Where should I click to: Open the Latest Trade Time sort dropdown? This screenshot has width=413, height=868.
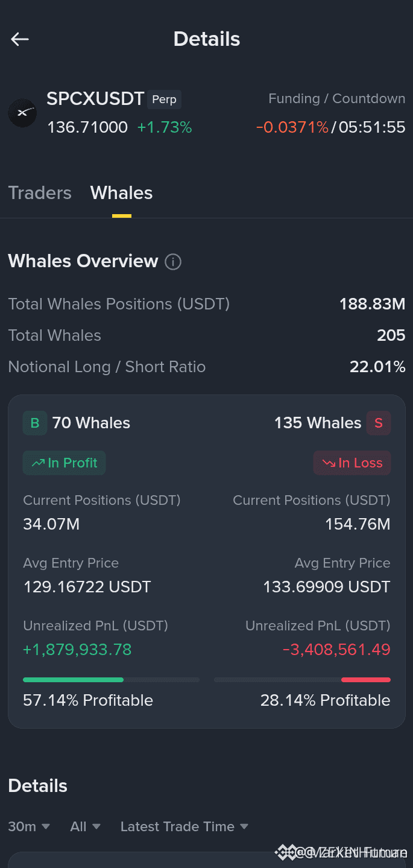point(184,826)
